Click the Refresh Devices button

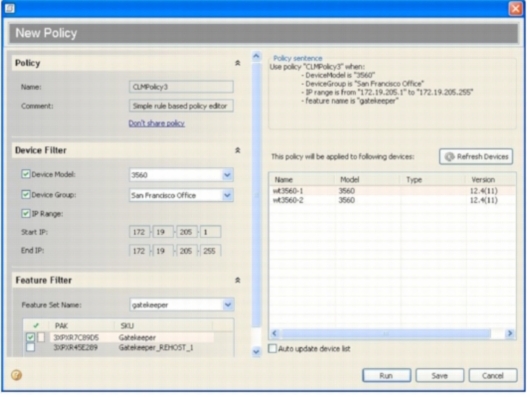[x=476, y=156]
